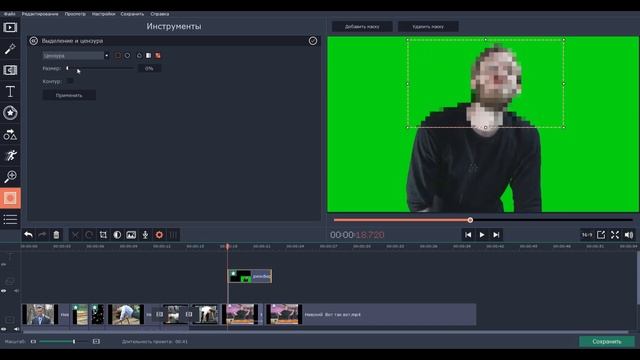This screenshot has height=360, width=640.
Task: Click the Record audio microphone icon
Action: [x=145, y=235]
